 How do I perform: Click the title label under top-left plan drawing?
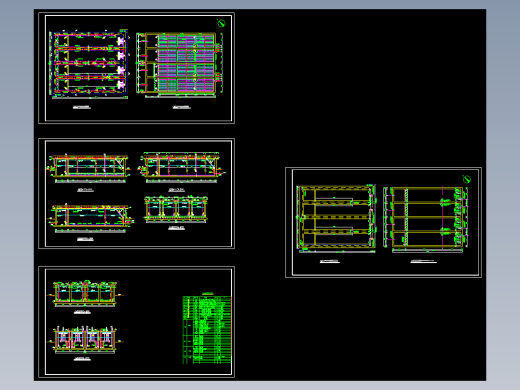(x=82, y=107)
